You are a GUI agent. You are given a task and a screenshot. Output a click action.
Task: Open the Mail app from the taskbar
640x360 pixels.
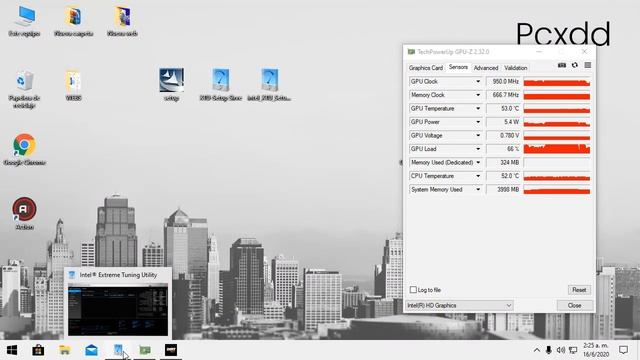click(x=91, y=350)
